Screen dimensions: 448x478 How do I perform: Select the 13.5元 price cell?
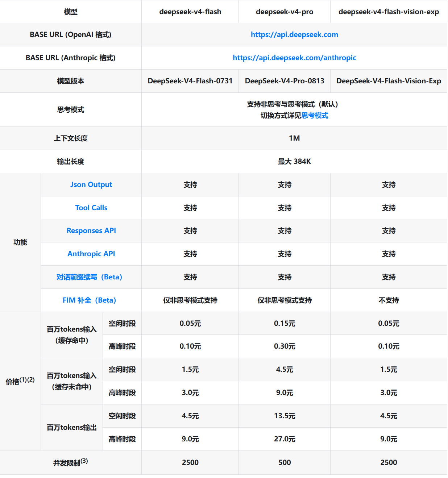(x=285, y=416)
